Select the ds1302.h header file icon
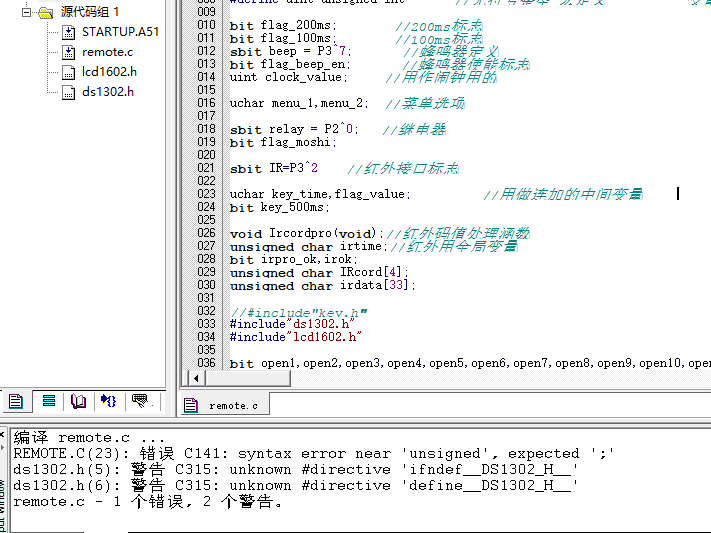This screenshot has height=533, width=711. 68,92
